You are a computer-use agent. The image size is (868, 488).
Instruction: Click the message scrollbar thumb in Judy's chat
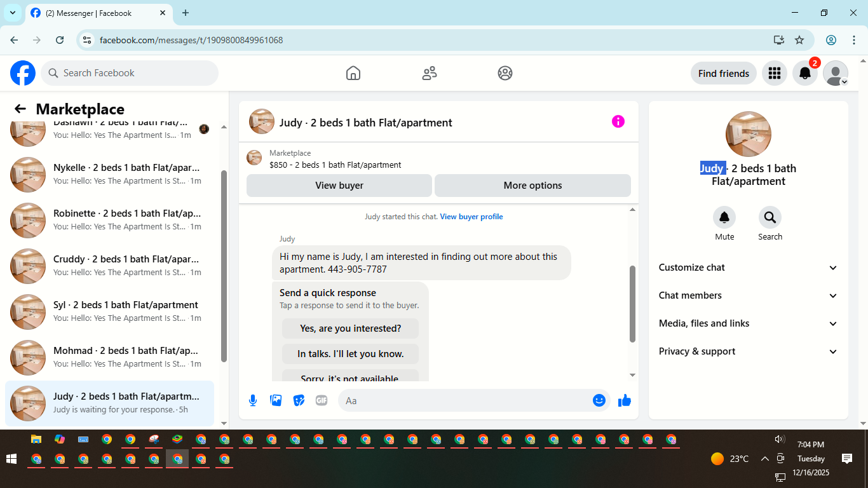click(632, 304)
